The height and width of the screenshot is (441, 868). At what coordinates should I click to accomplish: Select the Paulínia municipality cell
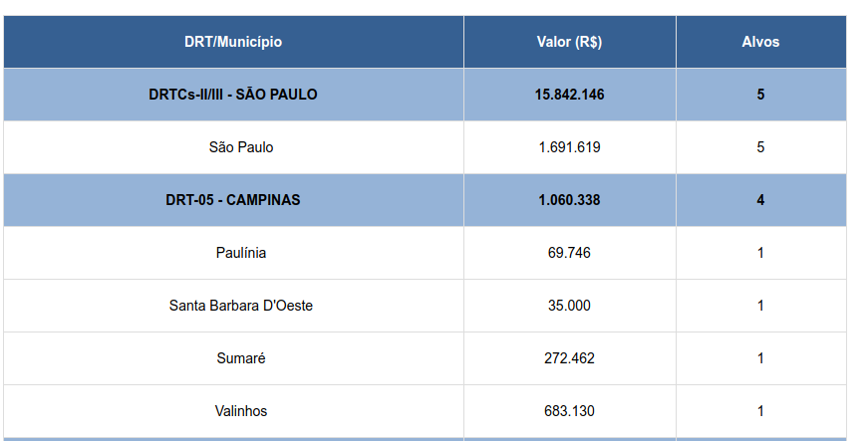(x=233, y=253)
